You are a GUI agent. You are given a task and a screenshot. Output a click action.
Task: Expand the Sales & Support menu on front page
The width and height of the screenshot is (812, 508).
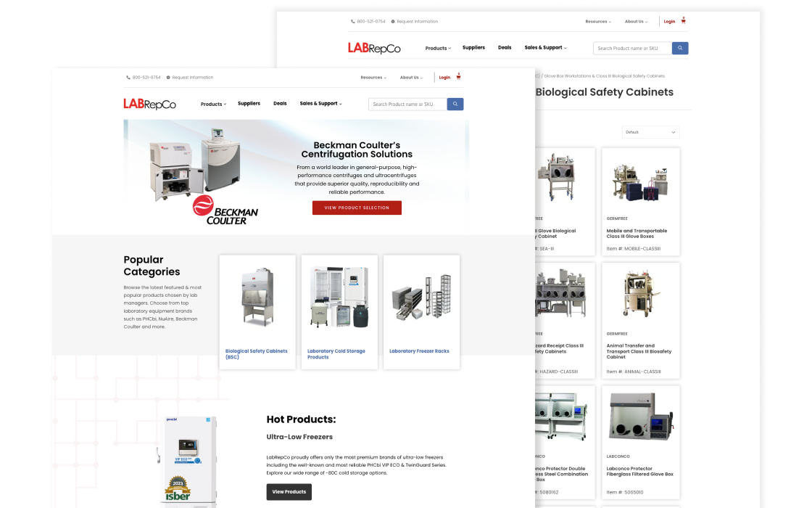pyautogui.click(x=320, y=104)
